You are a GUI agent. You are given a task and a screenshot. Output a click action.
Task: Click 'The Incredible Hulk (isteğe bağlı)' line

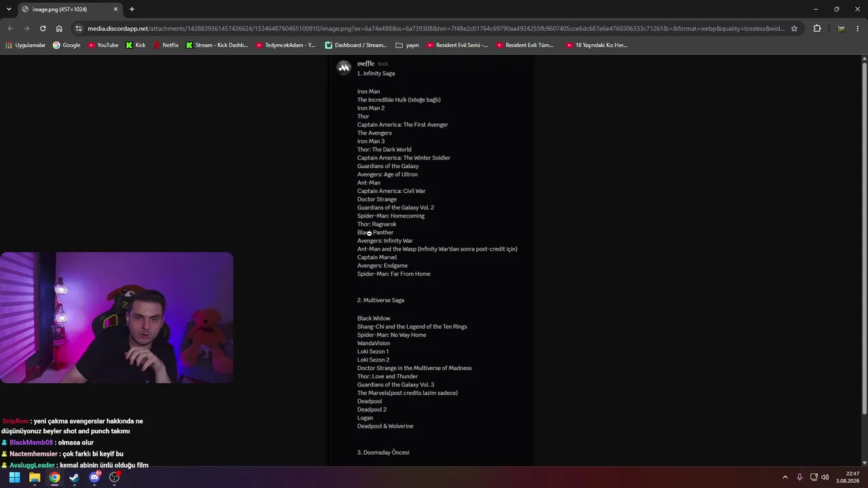(399, 100)
